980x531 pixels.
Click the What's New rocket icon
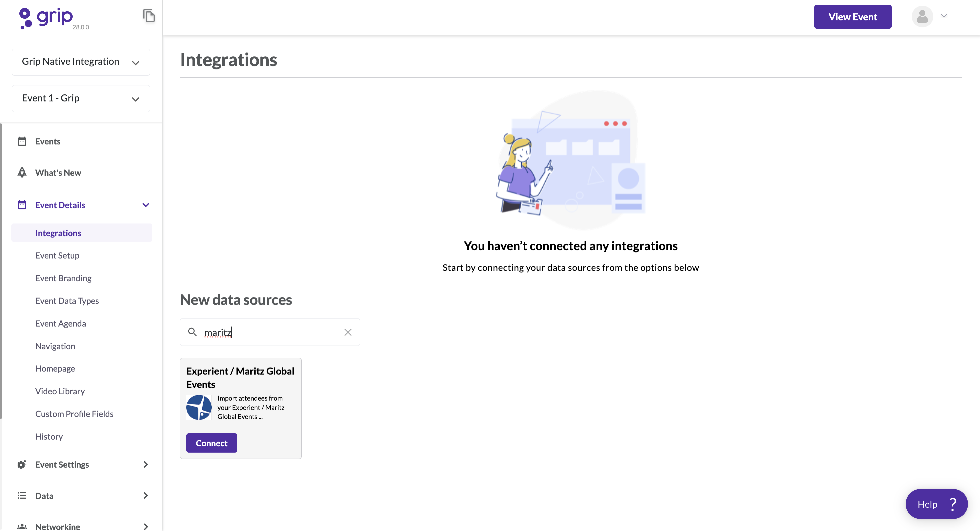(x=22, y=172)
